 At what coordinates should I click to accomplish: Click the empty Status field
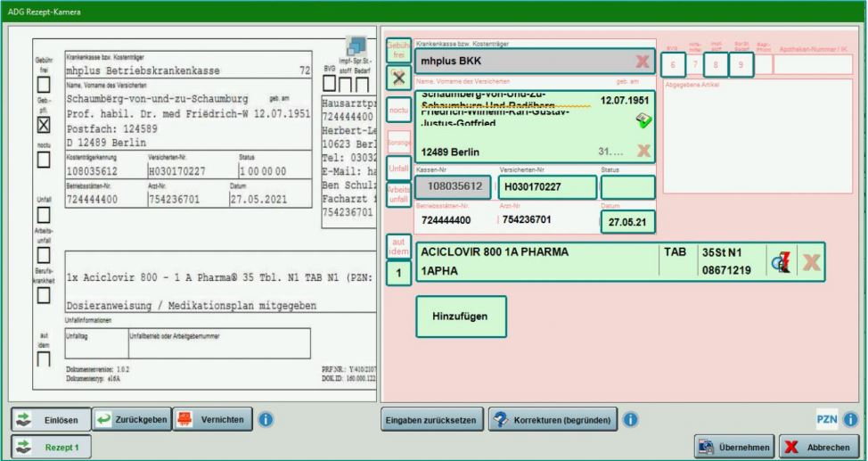coord(627,186)
